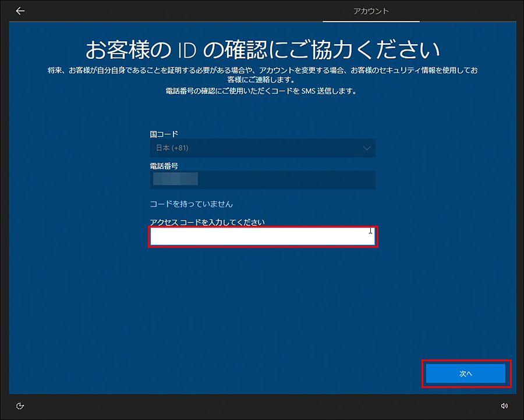
Task: Select the 電話番号 phone number field
Action: [262, 180]
